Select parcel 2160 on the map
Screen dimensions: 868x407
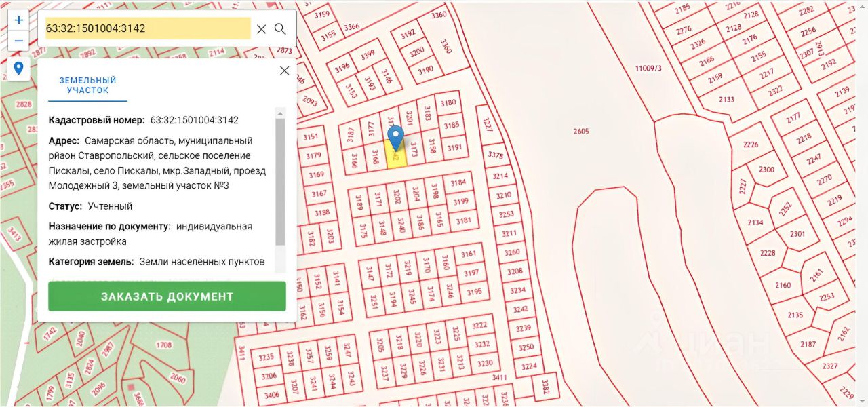pyautogui.click(x=783, y=286)
